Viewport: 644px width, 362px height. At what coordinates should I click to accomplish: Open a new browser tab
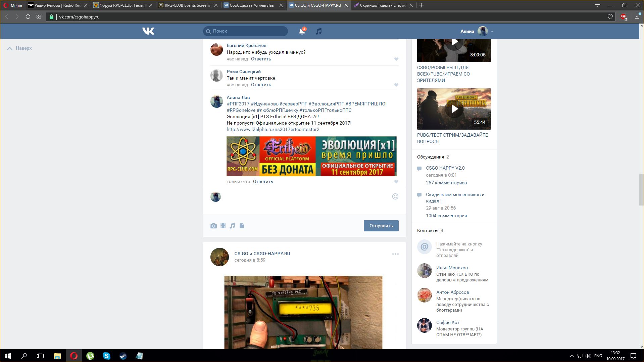pos(422,5)
